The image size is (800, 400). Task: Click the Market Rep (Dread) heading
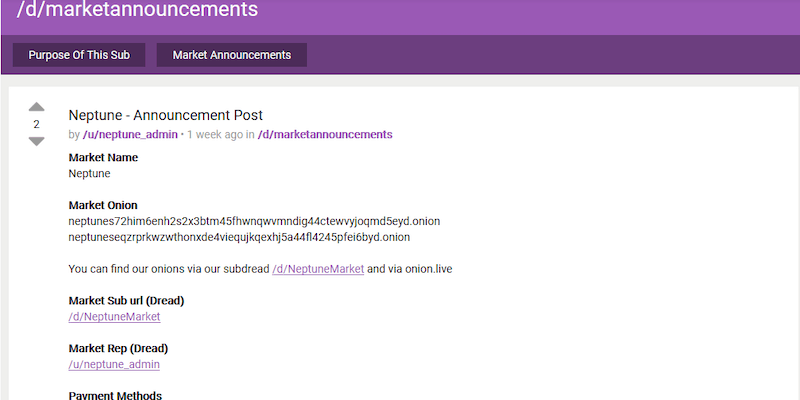pos(118,348)
